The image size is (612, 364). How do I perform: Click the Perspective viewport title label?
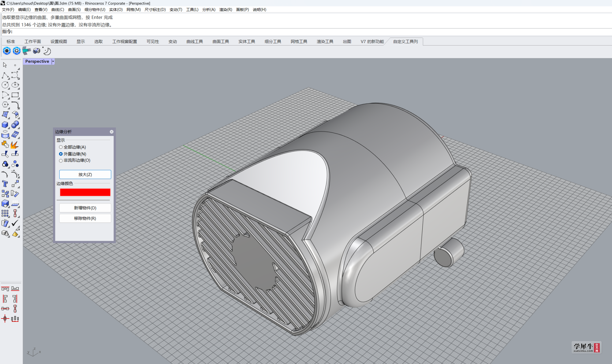pos(37,61)
